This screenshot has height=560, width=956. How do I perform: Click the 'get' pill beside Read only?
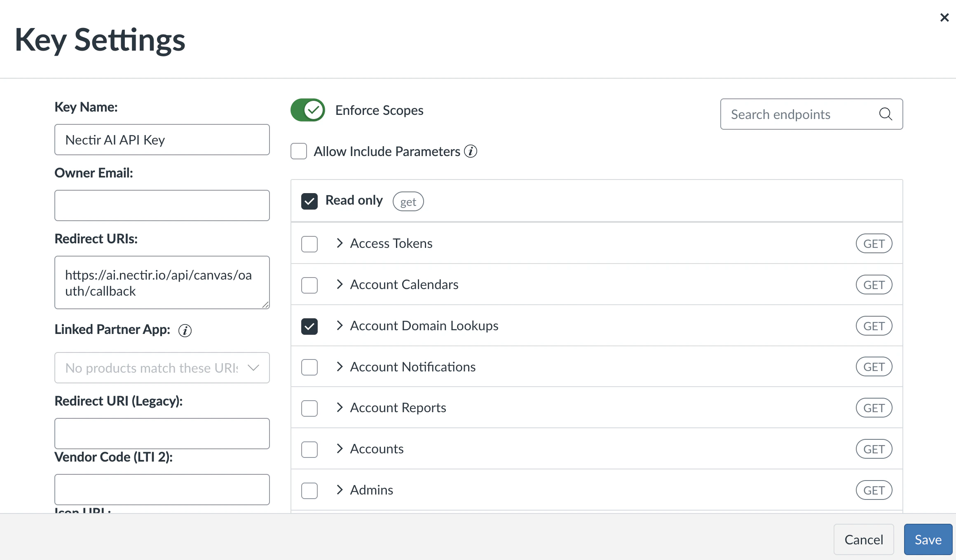[x=408, y=201]
